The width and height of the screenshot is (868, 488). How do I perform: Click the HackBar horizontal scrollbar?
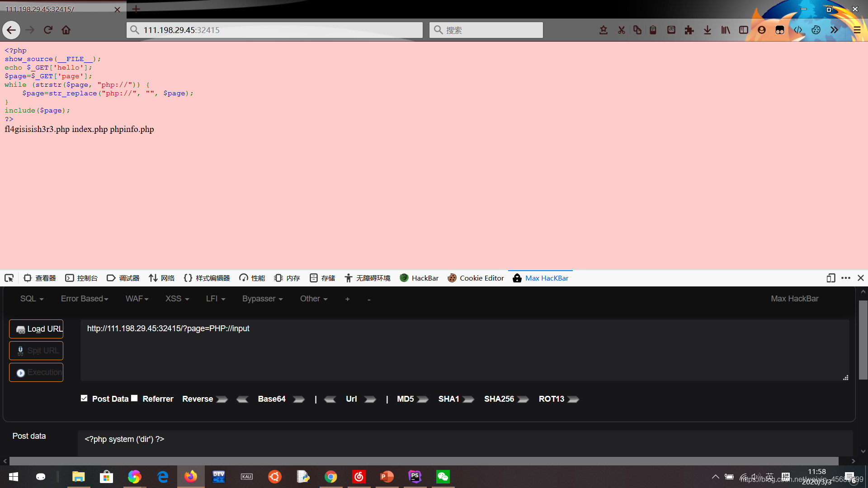pos(424,461)
